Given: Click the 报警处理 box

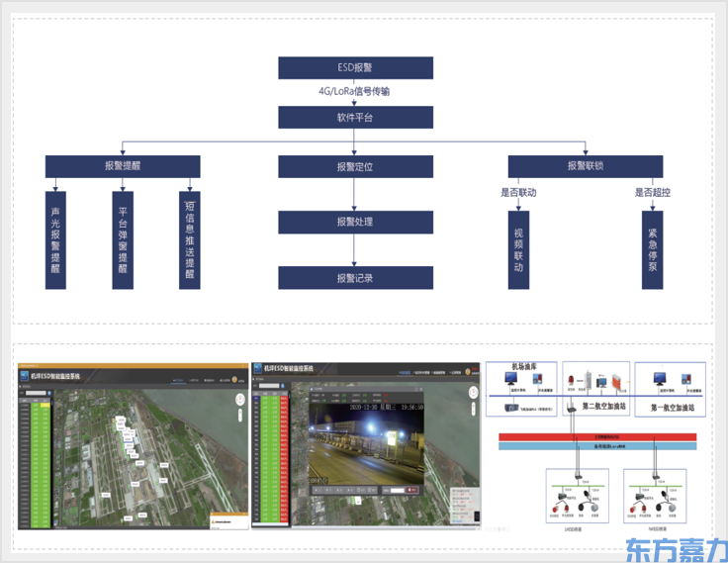Looking at the screenshot, I should (x=355, y=222).
